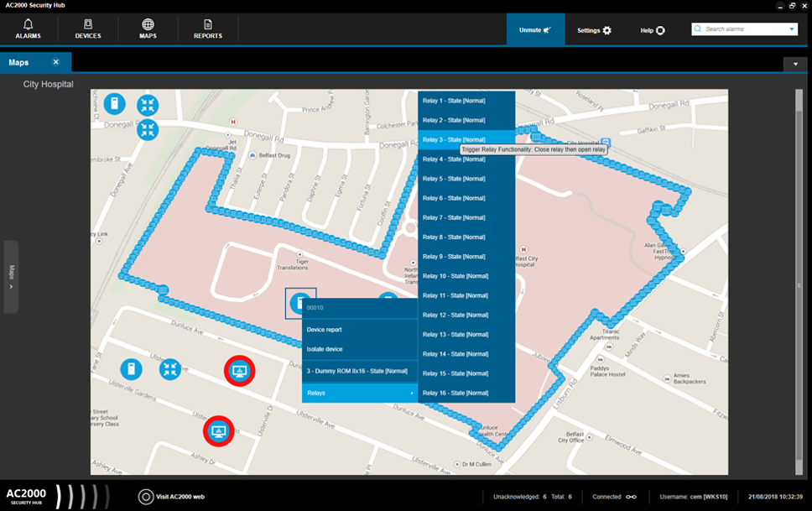Click the cluster icon near Ulsterville Ave
The height and width of the screenshot is (511, 812).
(x=169, y=369)
